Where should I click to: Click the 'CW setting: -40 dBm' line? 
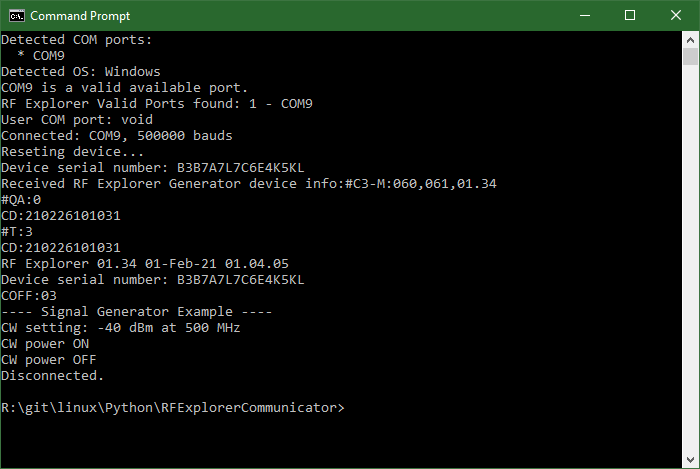120,328
